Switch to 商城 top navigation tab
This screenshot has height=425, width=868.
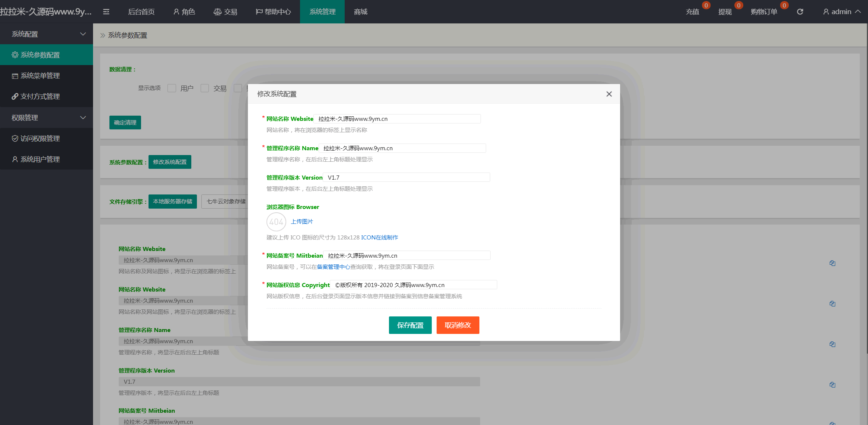(x=360, y=12)
